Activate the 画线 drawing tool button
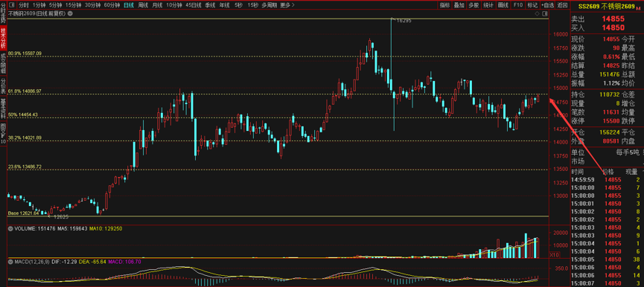 click(x=503, y=5)
